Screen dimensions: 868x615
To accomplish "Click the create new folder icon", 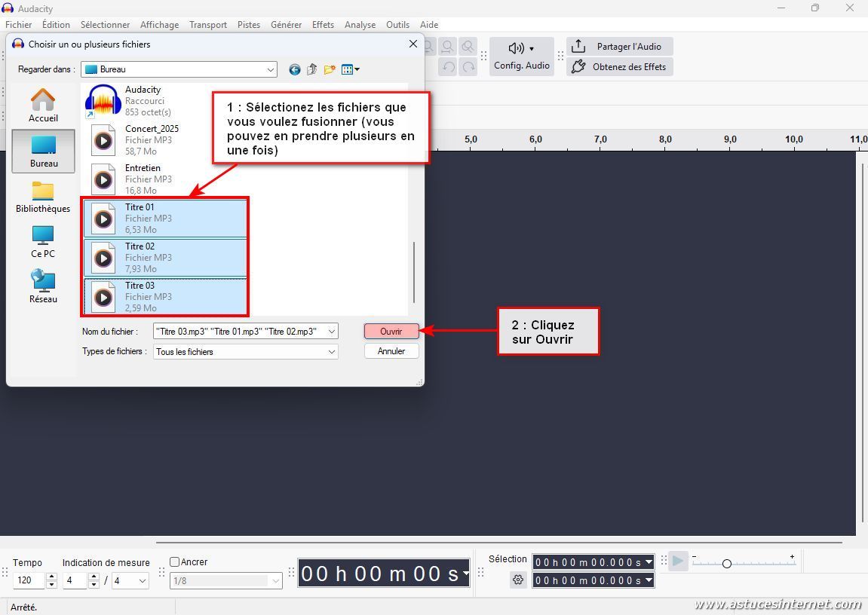I will click(x=330, y=69).
